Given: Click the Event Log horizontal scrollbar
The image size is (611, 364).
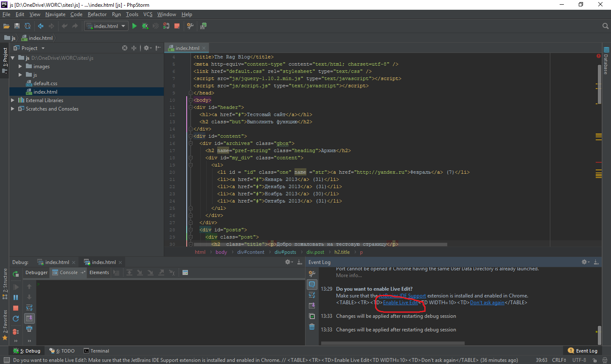Looking at the screenshot, I should point(392,343).
